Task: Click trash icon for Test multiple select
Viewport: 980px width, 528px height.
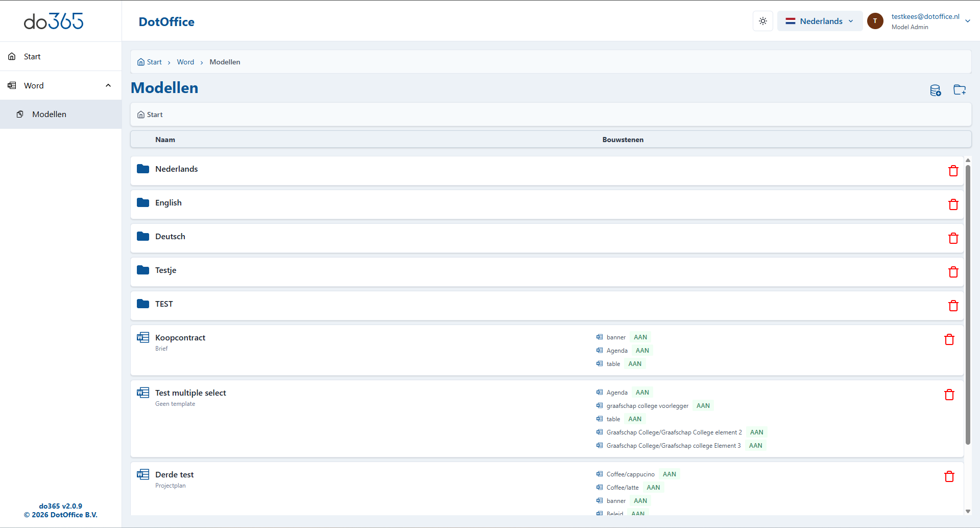Action: pyautogui.click(x=949, y=395)
